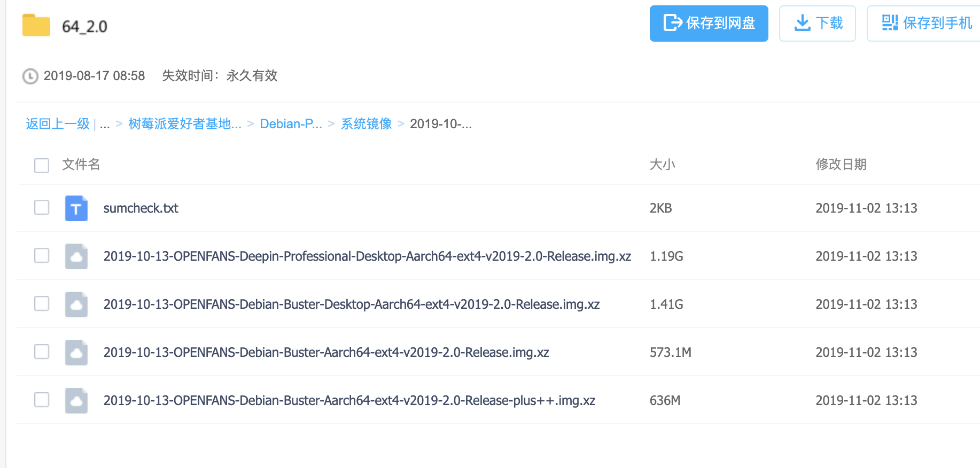The image size is (980, 468).
Task: Open the Debian-Buster-Desktop img.xz file name
Action: pos(352,305)
